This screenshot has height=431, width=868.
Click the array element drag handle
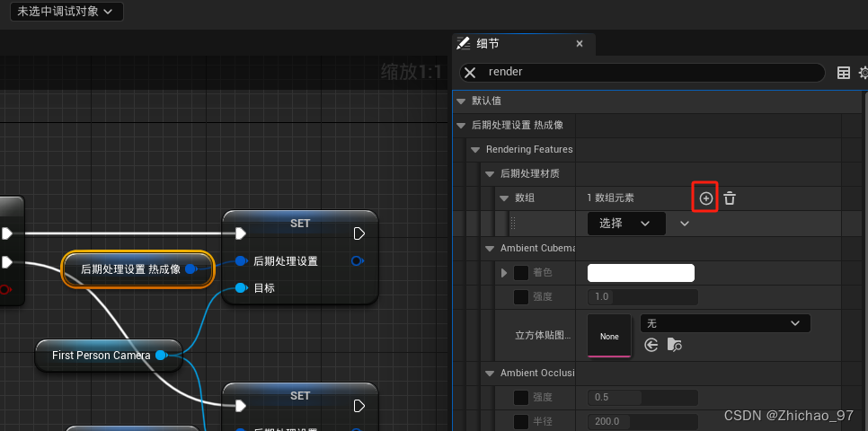pos(513,224)
